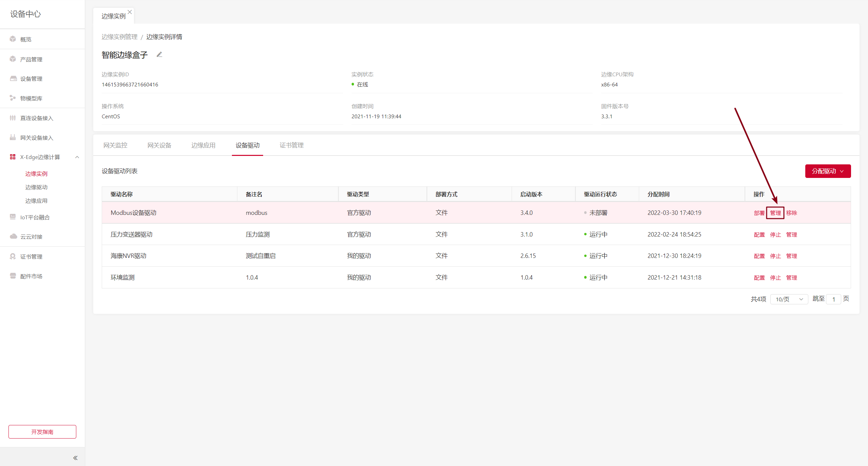
Task: Collapse sidebar with double-chevron icon
Action: pos(75,458)
